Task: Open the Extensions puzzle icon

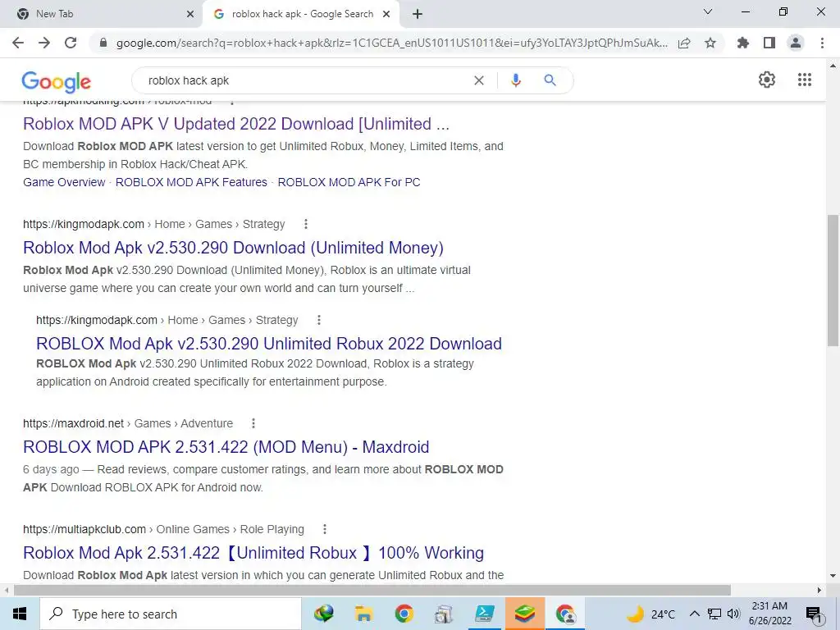Action: pos(743,43)
